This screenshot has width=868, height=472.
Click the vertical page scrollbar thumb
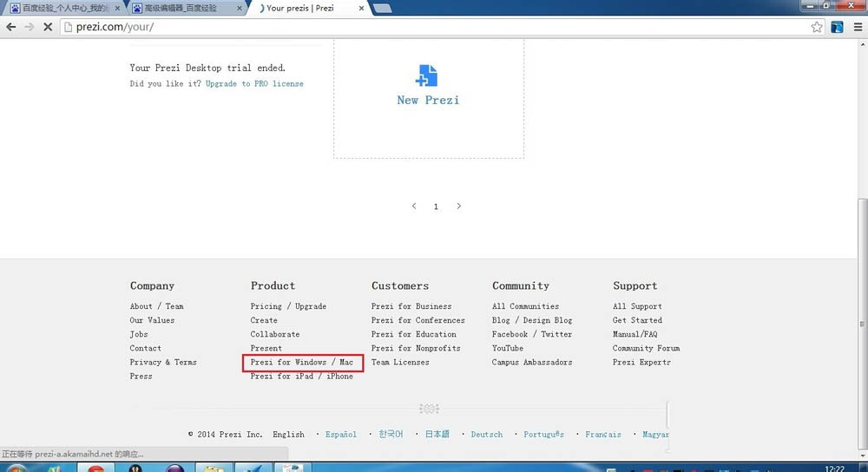[x=862, y=324]
